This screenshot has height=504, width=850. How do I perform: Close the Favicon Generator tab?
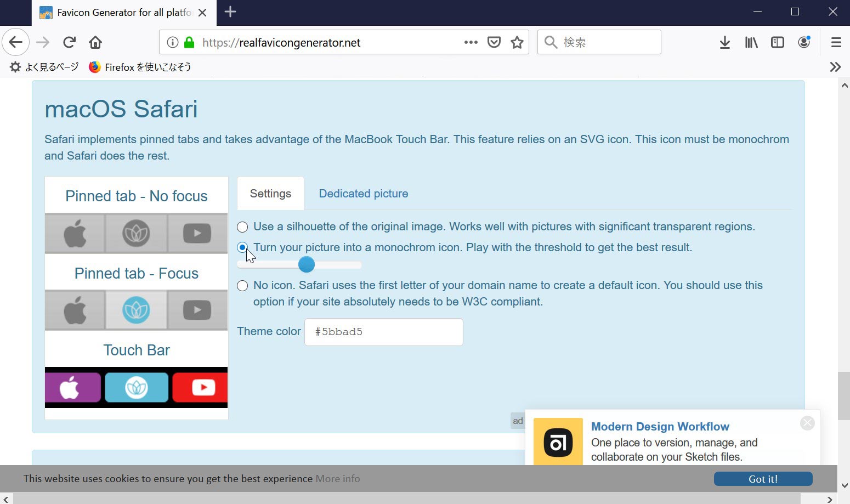pyautogui.click(x=202, y=12)
